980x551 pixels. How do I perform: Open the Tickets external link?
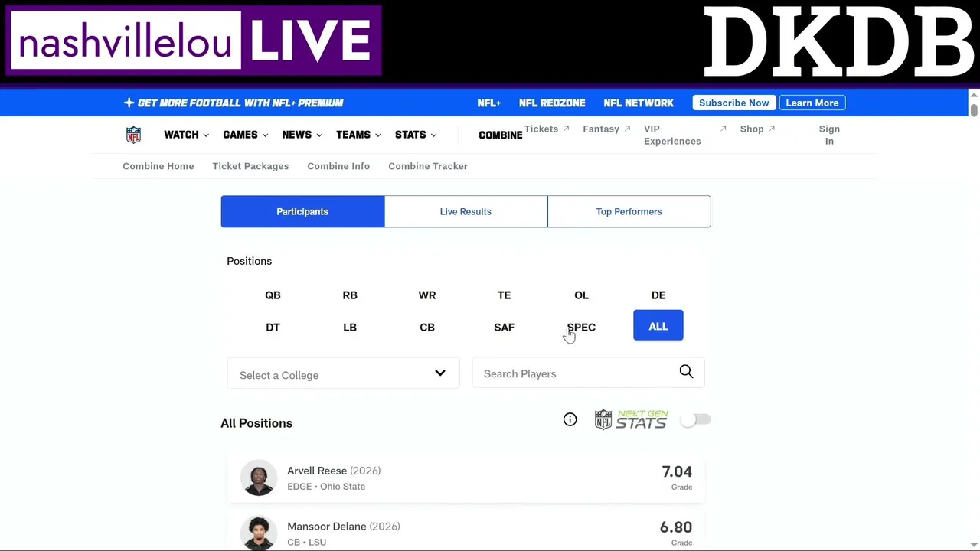pos(547,129)
